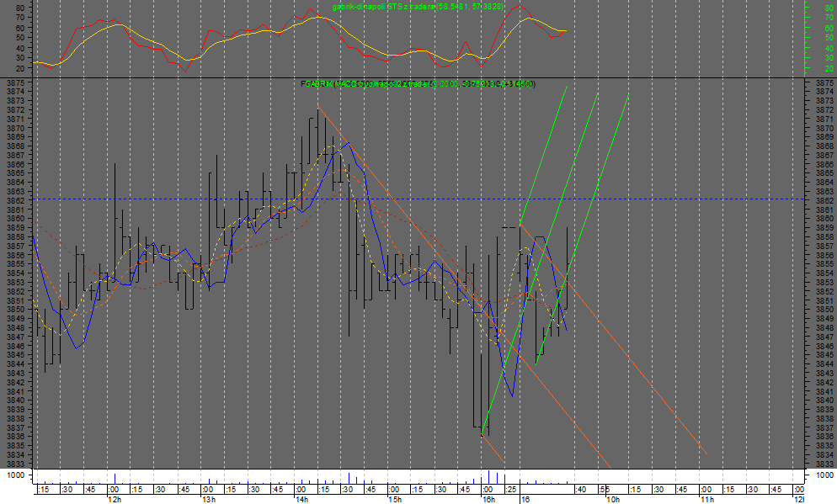Select the 15h time axis marker
This screenshot has height=504, width=837.
coord(393,499)
